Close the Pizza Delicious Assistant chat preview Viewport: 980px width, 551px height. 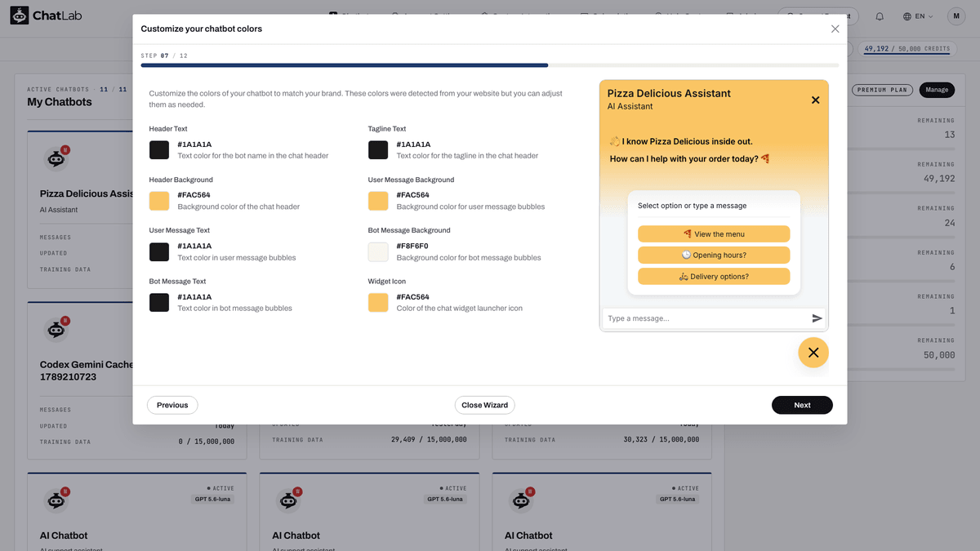point(815,100)
